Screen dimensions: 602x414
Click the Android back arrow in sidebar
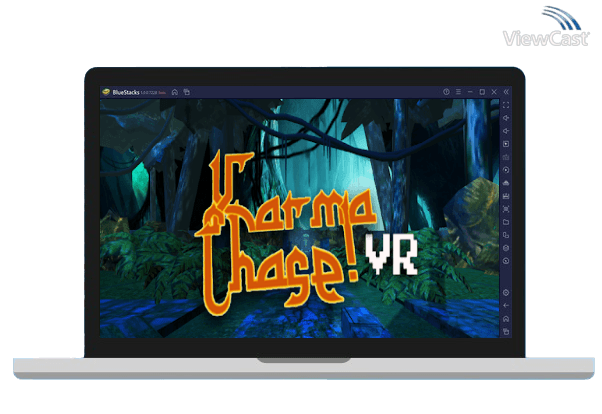coord(506,306)
